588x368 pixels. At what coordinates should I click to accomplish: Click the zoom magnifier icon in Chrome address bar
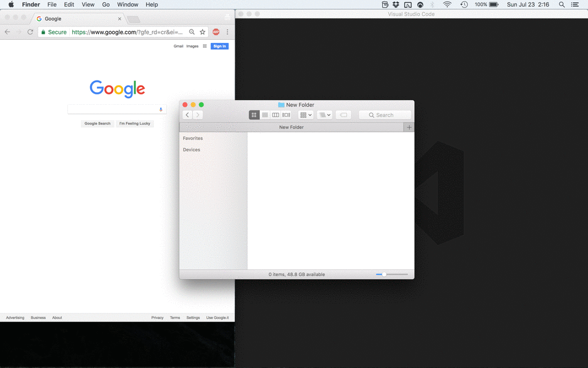coord(192,32)
